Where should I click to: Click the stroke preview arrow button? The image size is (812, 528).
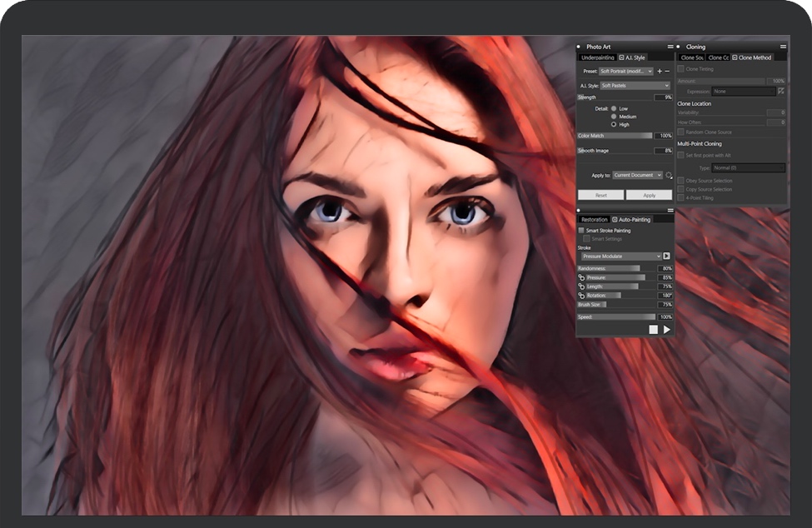(x=666, y=257)
